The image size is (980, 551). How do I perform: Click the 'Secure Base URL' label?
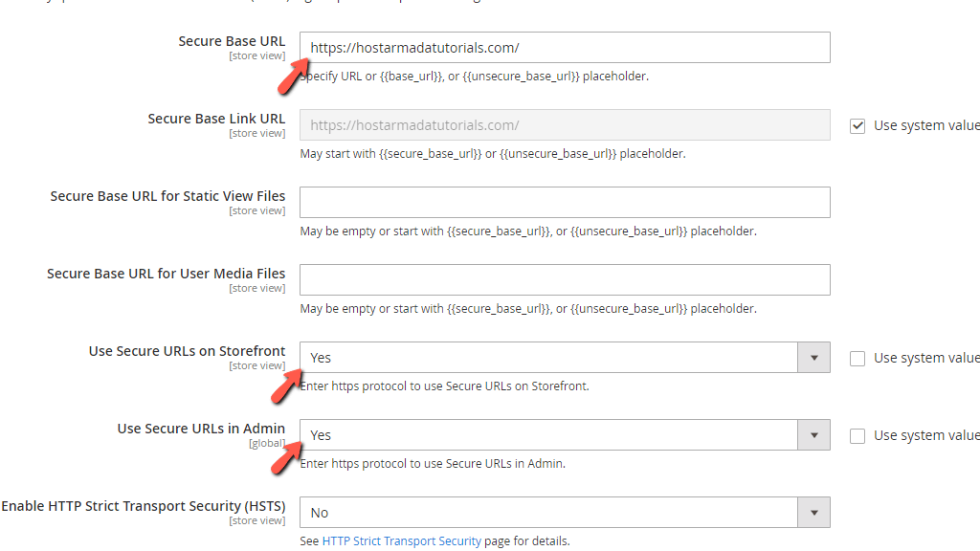click(x=232, y=41)
